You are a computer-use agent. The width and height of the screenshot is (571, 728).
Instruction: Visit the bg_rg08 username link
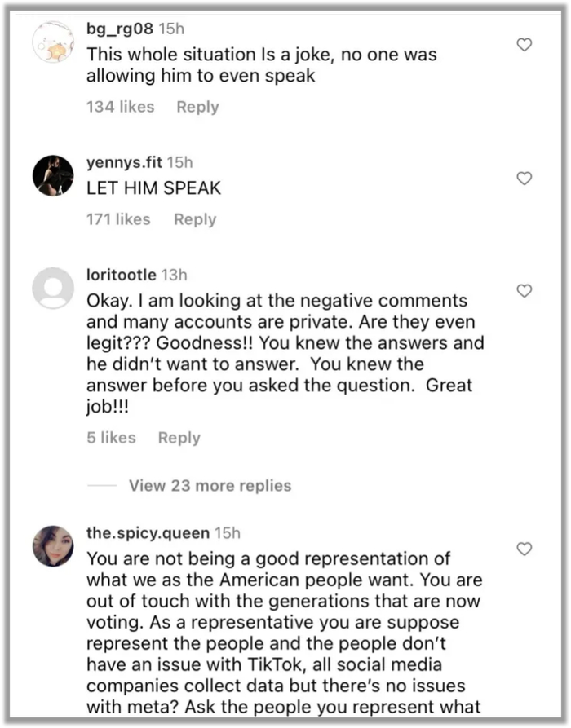(119, 29)
